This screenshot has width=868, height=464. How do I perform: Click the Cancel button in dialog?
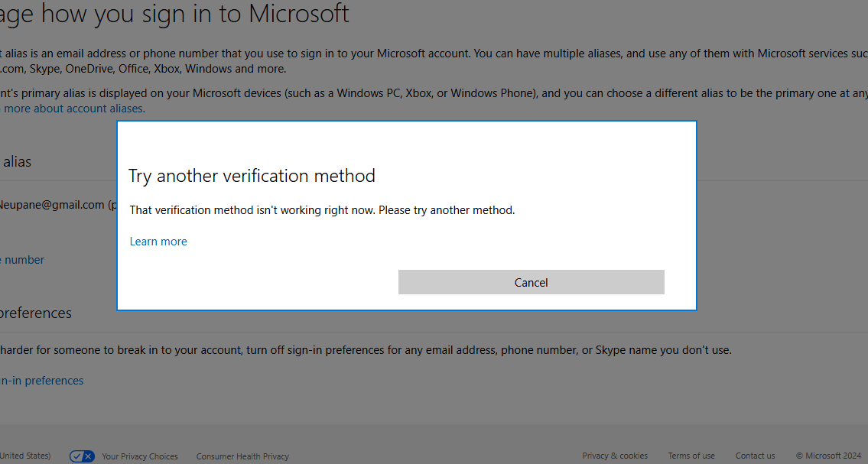(531, 282)
